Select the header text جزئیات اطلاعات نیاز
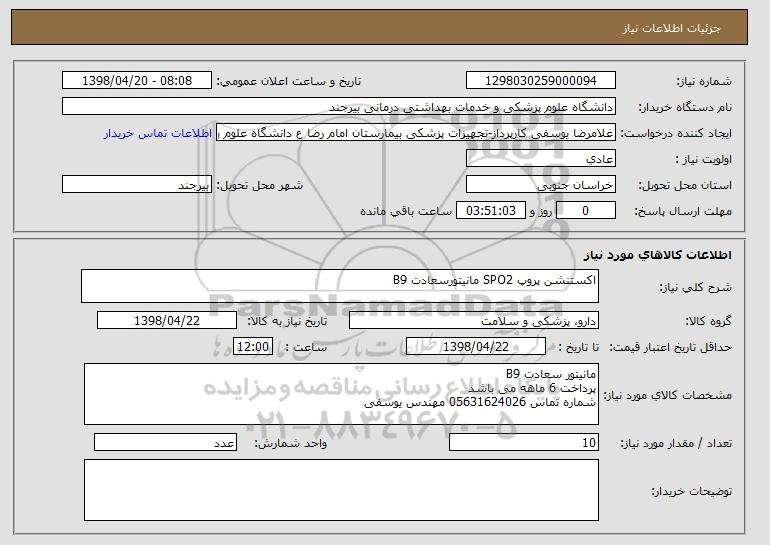Viewport: 770px width, 545px height. 671,28
